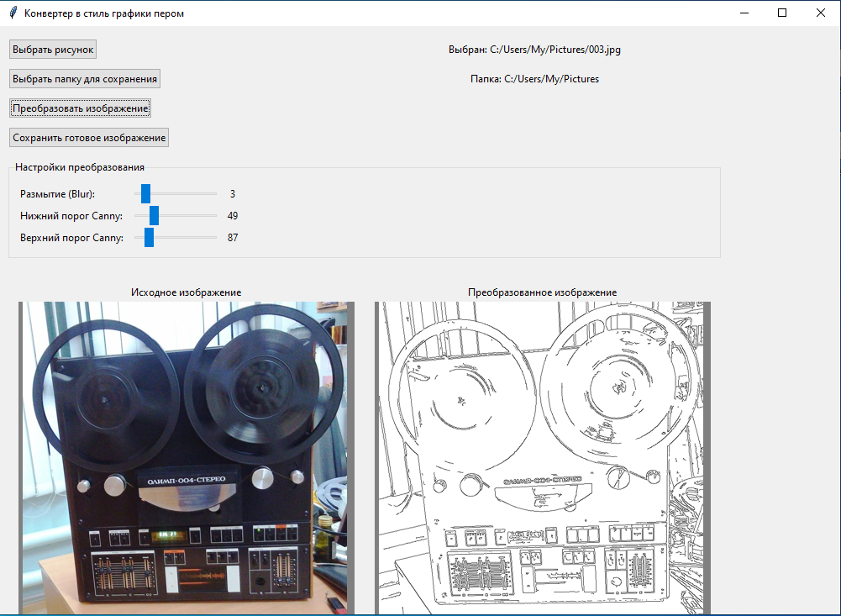
Task: Click the feather app icon in title bar
Action: click(x=13, y=13)
